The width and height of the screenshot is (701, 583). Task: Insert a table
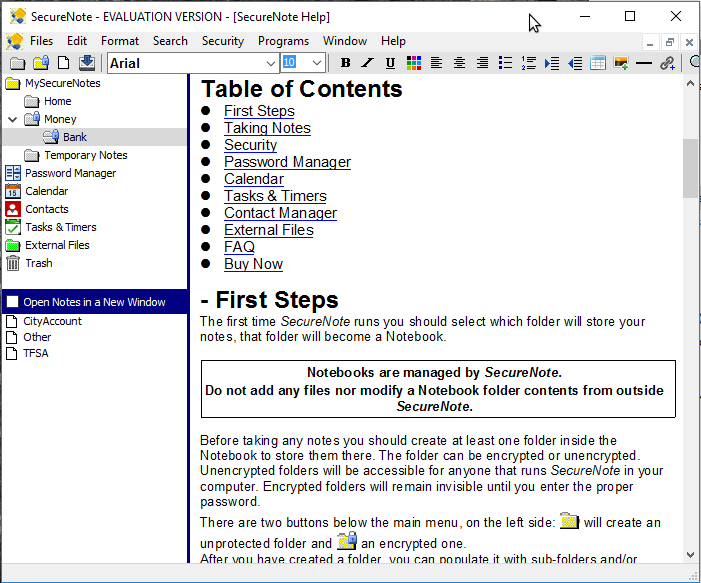pyautogui.click(x=598, y=63)
